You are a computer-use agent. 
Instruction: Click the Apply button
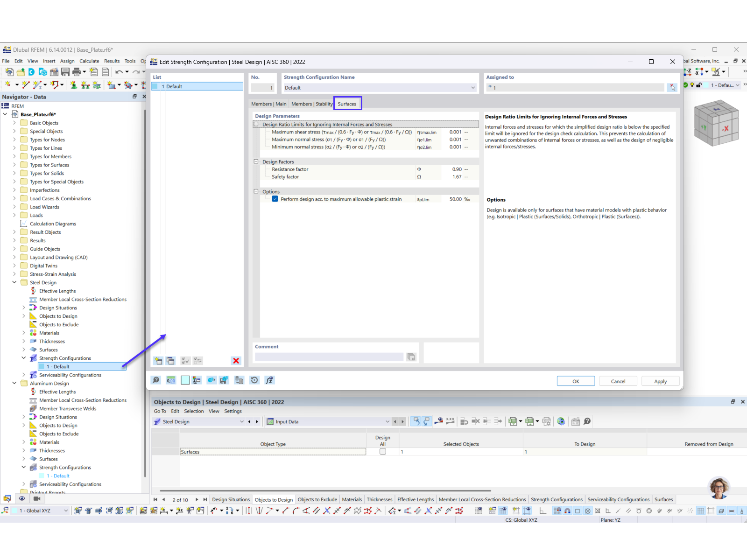click(660, 381)
